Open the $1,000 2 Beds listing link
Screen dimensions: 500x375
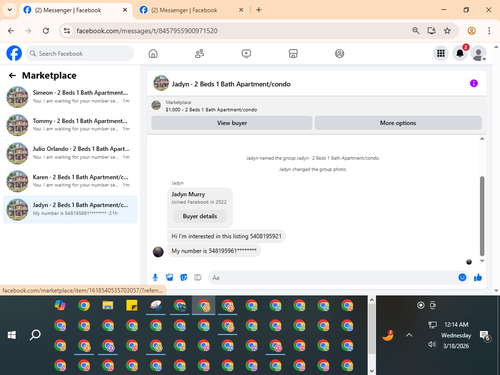tap(211, 110)
